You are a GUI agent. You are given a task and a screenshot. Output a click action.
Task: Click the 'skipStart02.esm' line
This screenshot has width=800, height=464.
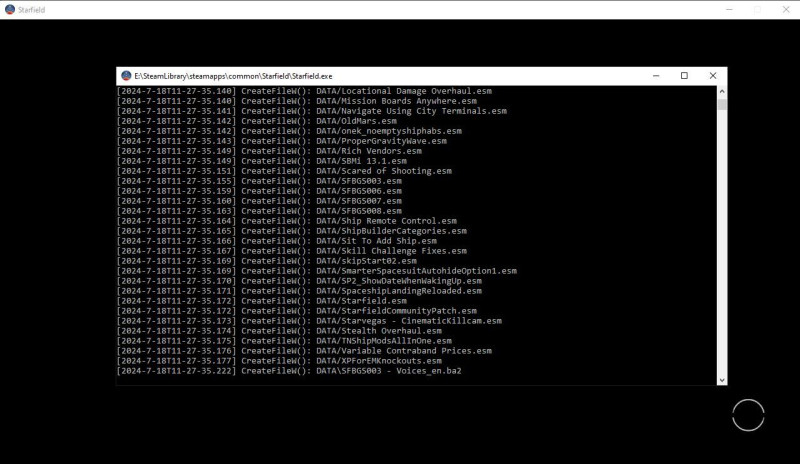click(267, 261)
